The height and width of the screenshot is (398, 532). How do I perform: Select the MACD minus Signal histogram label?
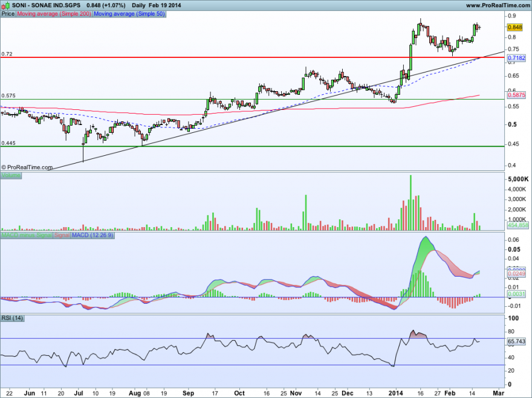[25, 236]
